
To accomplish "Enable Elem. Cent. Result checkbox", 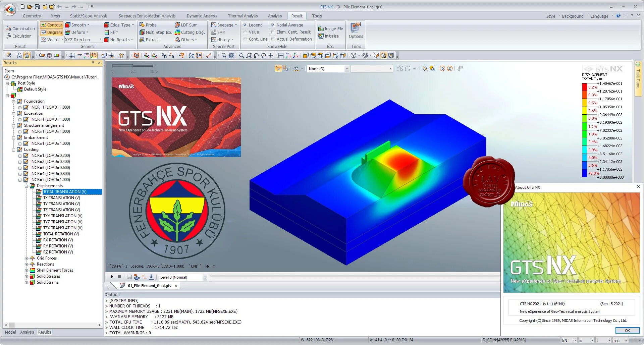I will click(x=273, y=32).
